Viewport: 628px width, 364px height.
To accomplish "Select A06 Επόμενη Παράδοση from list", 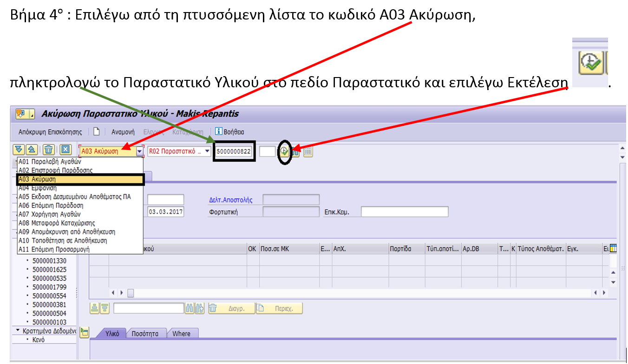I will (79, 205).
